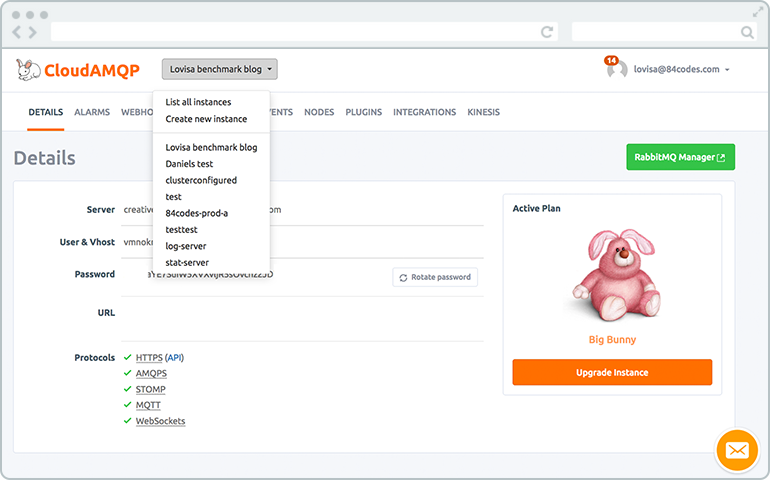Viewport: 770px width, 480px height.
Task: Switch to stat-server instance
Action: click(187, 262)
